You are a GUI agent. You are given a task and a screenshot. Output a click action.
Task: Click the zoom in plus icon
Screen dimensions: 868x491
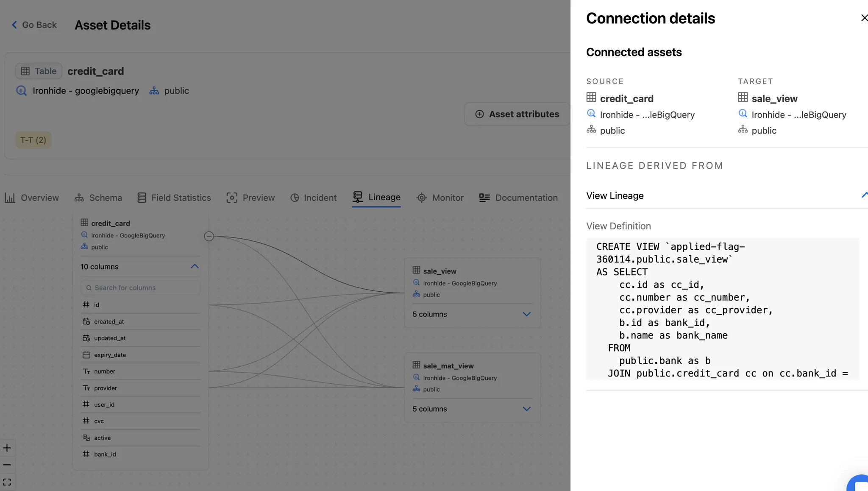click(x=7, y=448)
